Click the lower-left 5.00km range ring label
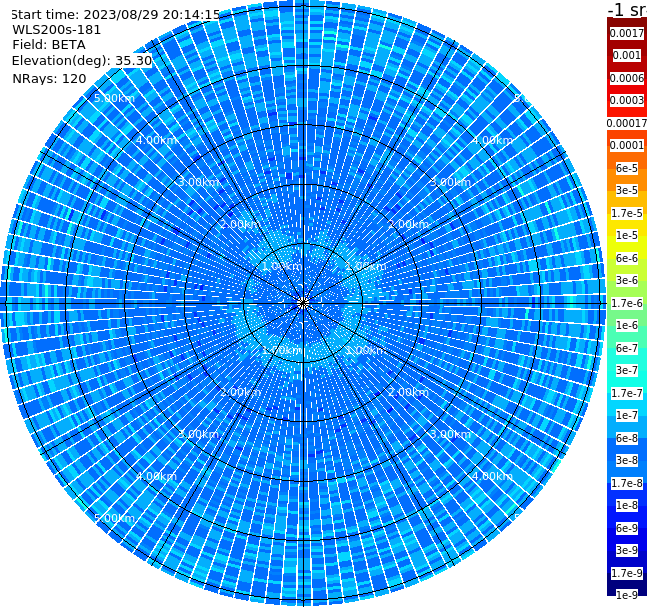 click(114, 518)
